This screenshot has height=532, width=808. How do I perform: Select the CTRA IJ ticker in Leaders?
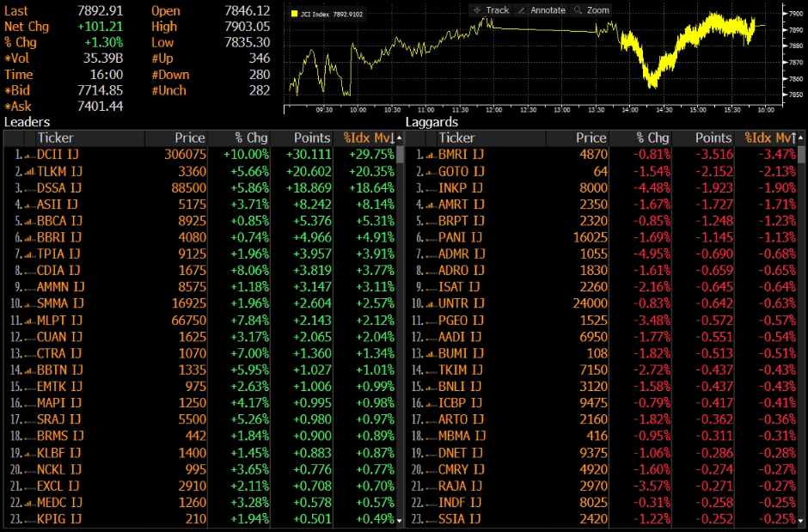(59, 353)
